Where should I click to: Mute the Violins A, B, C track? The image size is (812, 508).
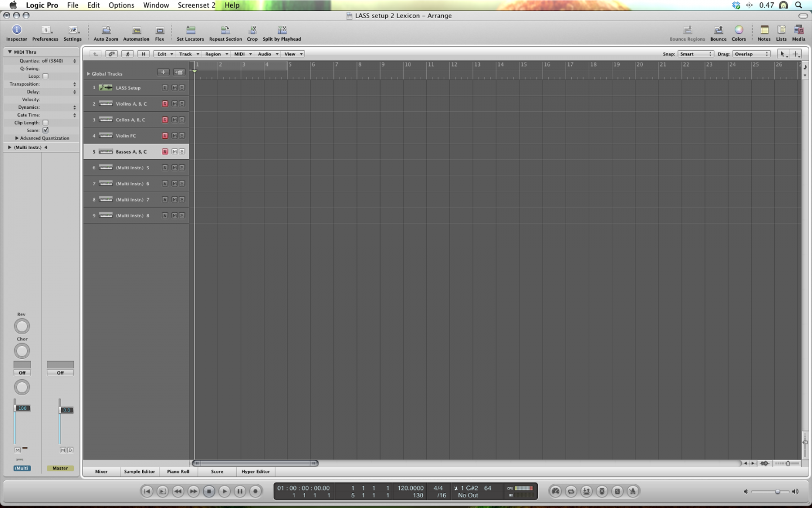point(174,104)
